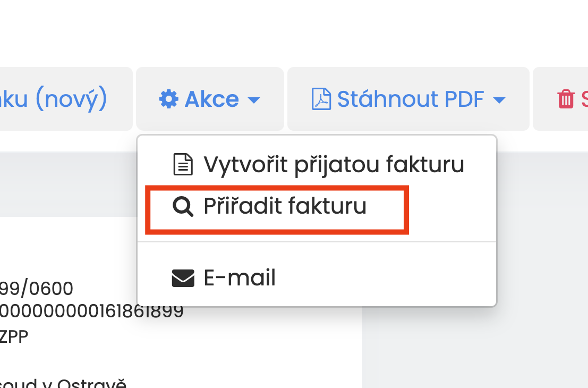
Task: Click the long number ending 161861899
Action: click(91, 311)
